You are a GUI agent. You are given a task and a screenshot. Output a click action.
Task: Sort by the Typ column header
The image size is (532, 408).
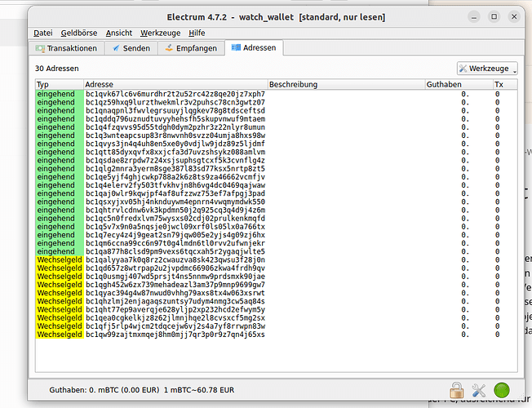point(60,85)
